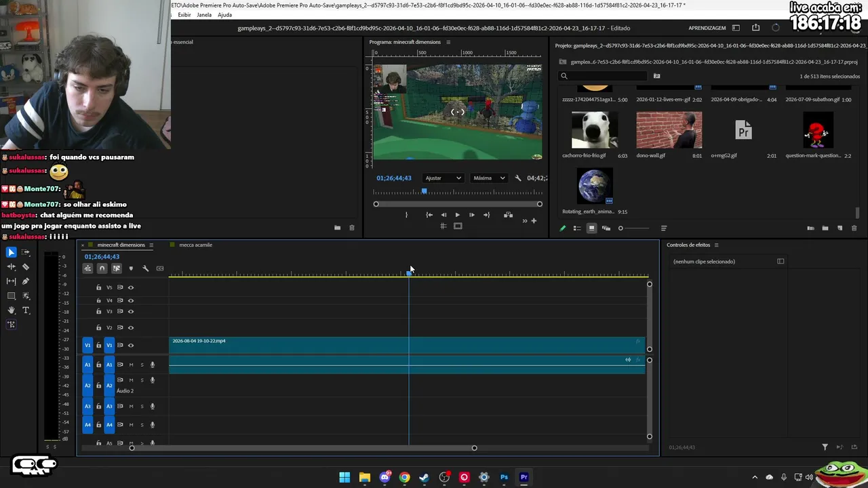Viewport: 868px width, 488px height.
Task: Expand Program Monitor overflow chevrons
Action: tap(524, 220)
